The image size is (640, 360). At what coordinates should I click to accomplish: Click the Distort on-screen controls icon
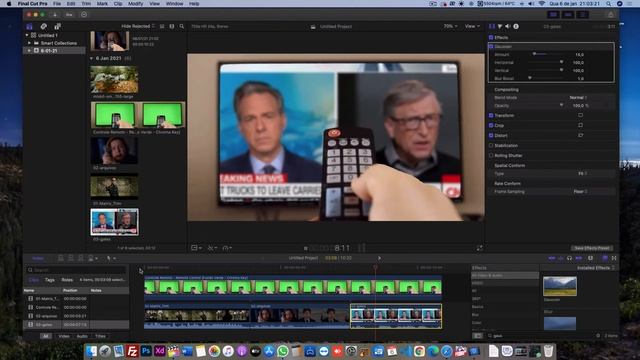pos(580,135)
